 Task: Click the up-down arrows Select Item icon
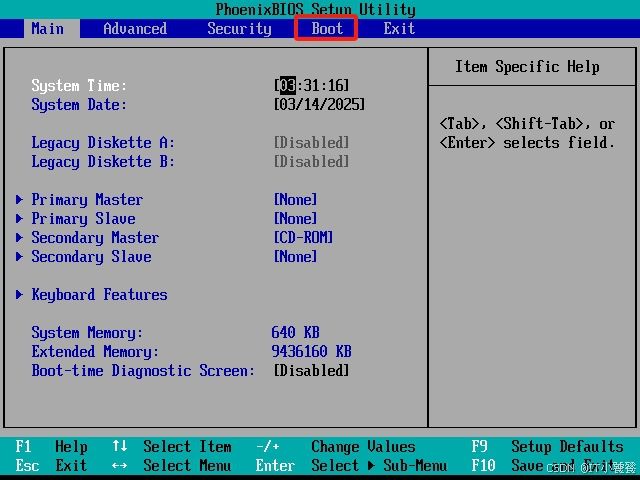(120, 446)
